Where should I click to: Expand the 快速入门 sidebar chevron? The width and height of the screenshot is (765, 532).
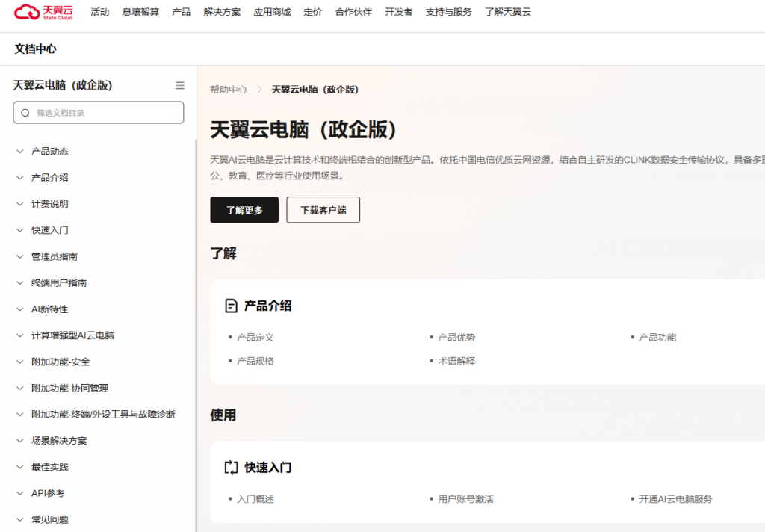pos(20,230)
